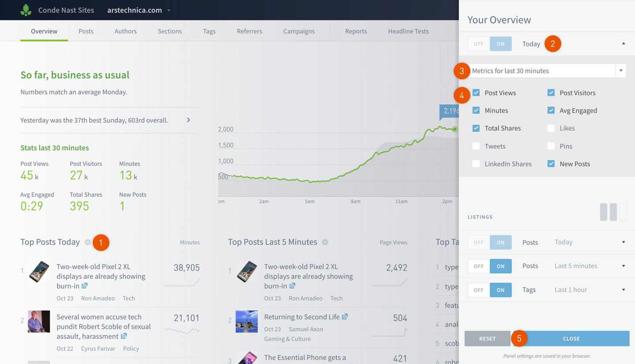Switch to the Tags tab
The height and width of the screenshot is (364, 635).
(209, 31)
